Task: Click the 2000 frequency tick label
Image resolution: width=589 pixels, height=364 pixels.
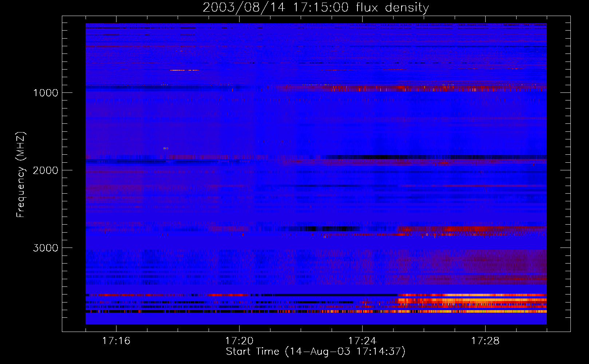Action: pyautogui.click(x=46, y=170)
